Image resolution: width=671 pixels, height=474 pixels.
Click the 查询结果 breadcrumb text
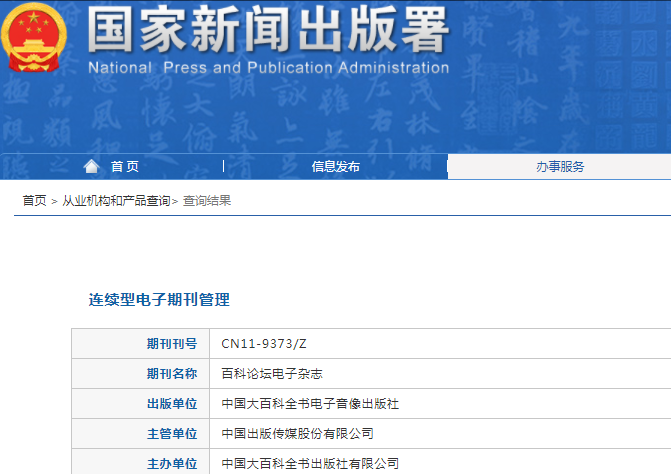tap(207, 201)
